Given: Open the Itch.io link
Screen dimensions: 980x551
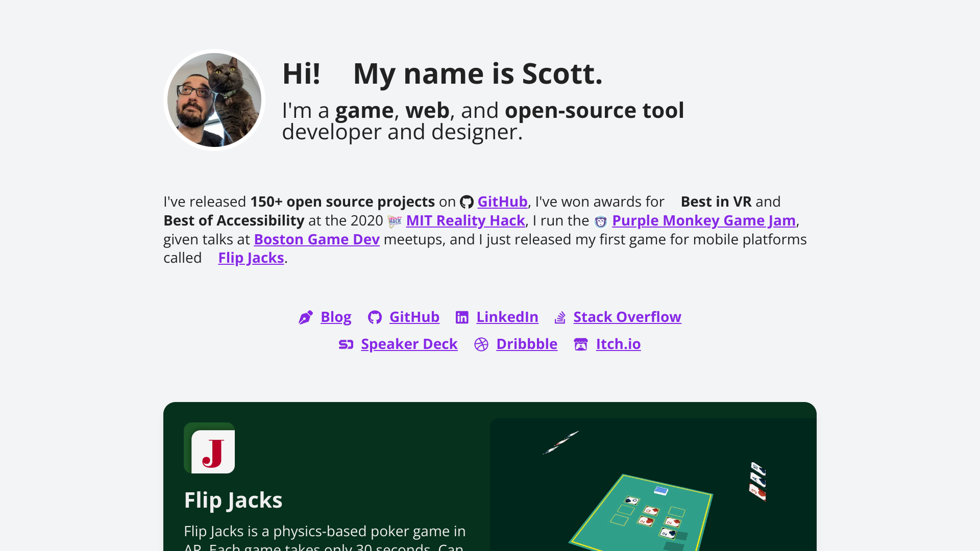Looking at the screenshot, I should pyautogui.click(x=618, y=344).
